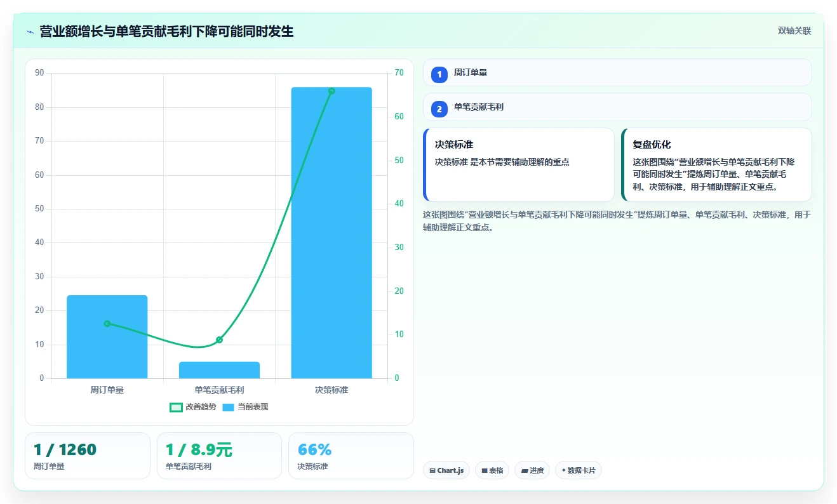Click the right axis value 70
837x504 pixels.
tap(399, 73)
